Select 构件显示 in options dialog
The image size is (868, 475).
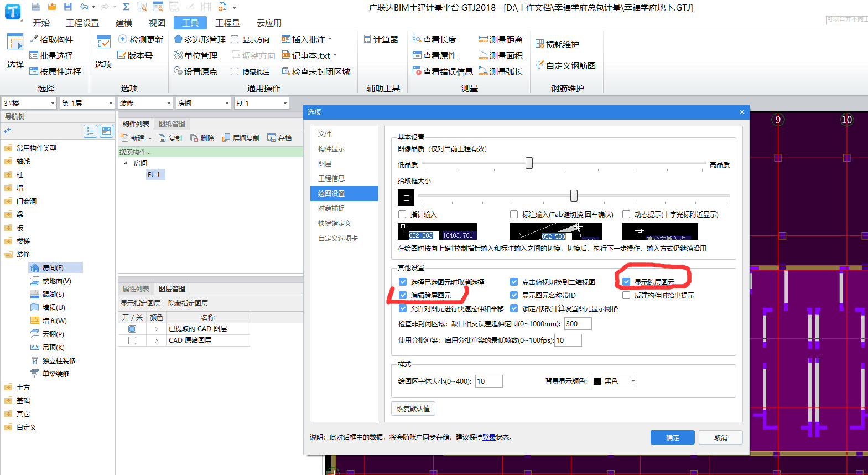click(344, 148)
